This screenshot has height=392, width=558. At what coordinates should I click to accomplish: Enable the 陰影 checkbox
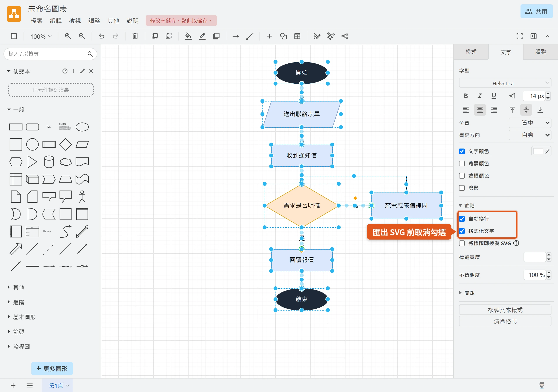(462, 188)
